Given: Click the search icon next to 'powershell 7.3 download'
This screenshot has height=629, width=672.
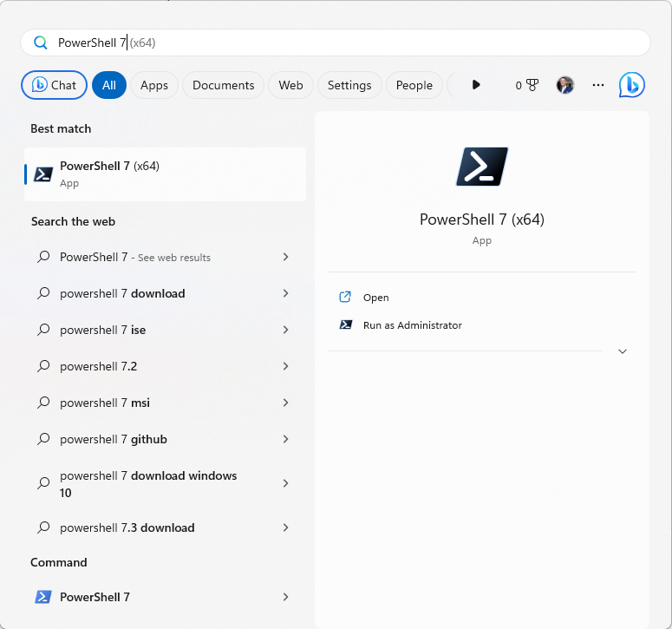Looking at the screenshot, I should pyautogui.click(x=43, y=527).
